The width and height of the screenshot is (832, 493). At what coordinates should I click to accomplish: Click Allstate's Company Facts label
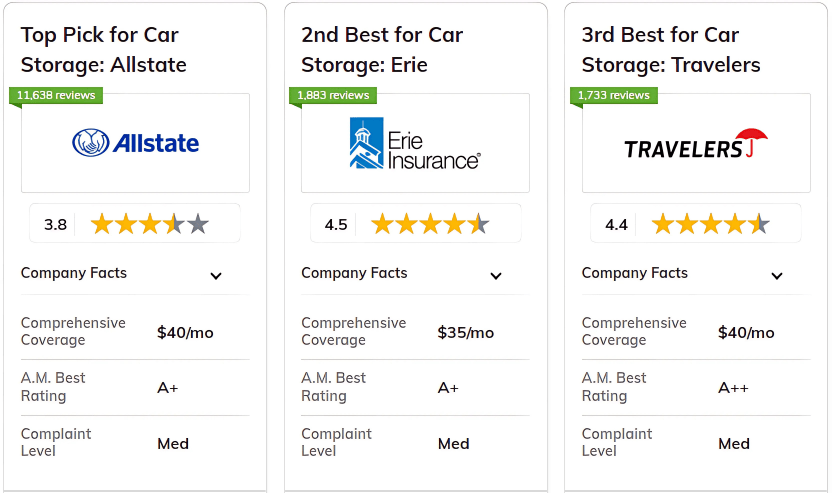coord(74,273)
